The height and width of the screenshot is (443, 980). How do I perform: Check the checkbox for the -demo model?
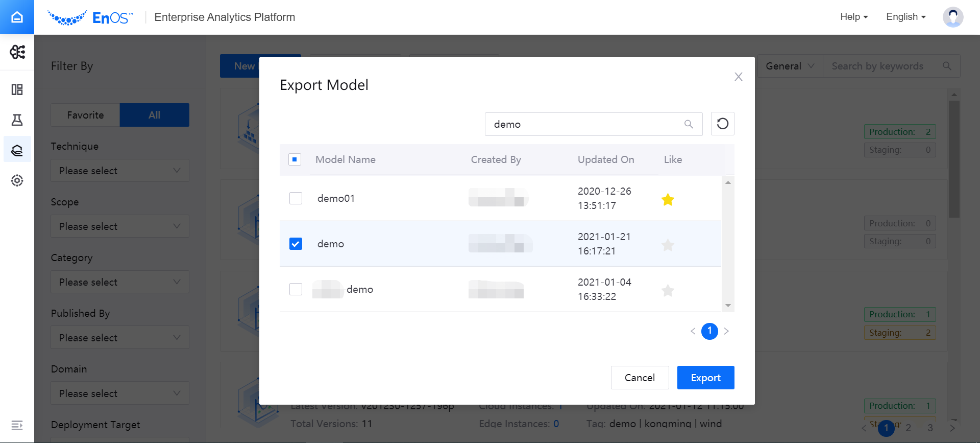click(x=296, y=289)
